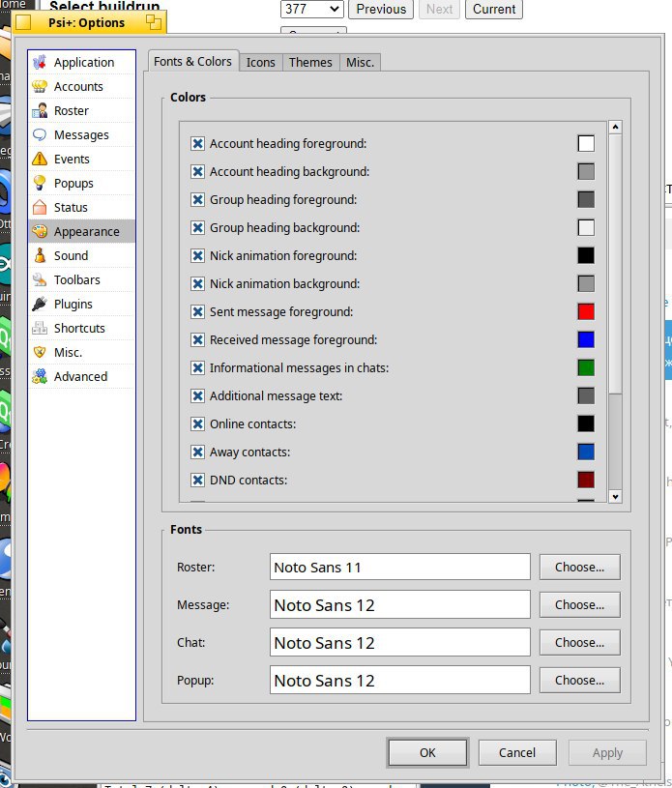
Task: Click Current button in background page
Action: click(494, 9)
